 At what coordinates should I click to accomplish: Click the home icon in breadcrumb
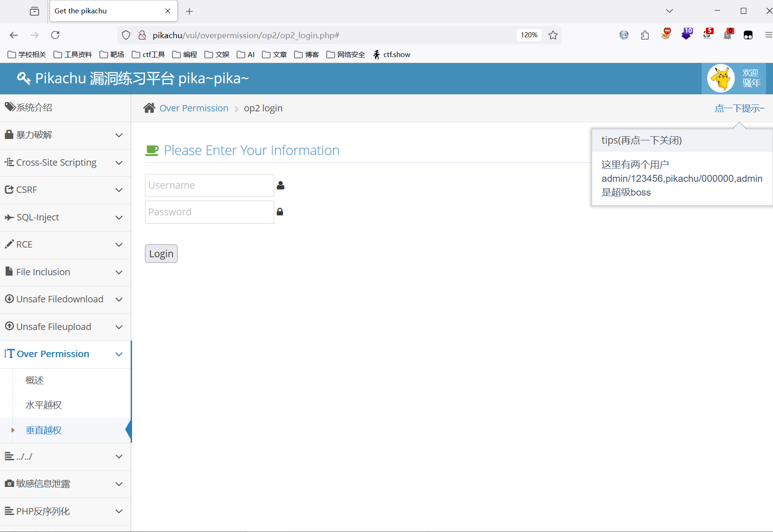click(149, 108)
